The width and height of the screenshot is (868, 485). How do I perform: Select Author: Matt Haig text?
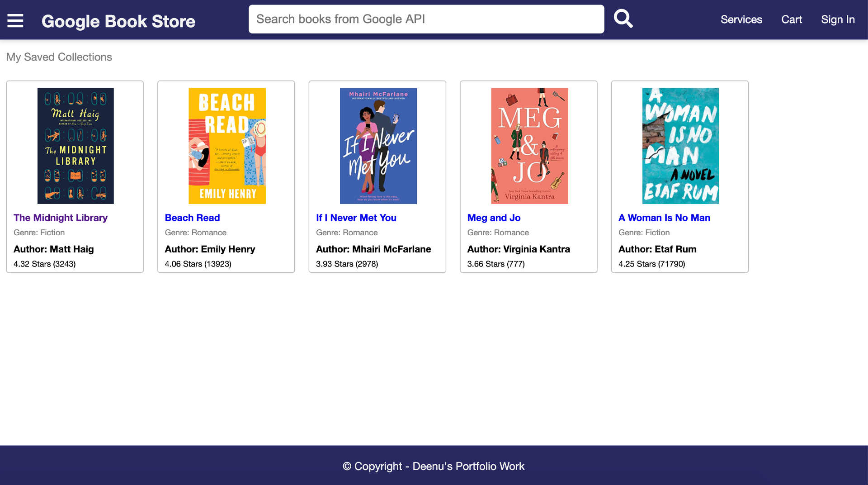[54, 249]
